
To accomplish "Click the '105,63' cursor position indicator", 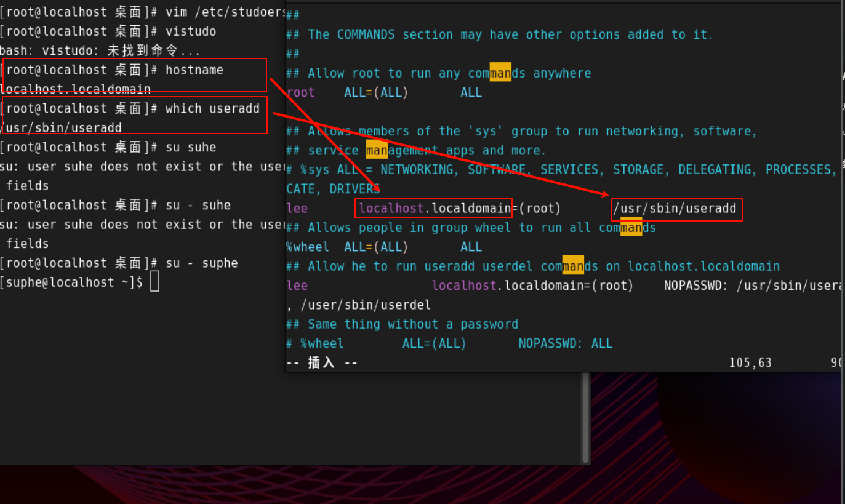I will click(750, 362).
